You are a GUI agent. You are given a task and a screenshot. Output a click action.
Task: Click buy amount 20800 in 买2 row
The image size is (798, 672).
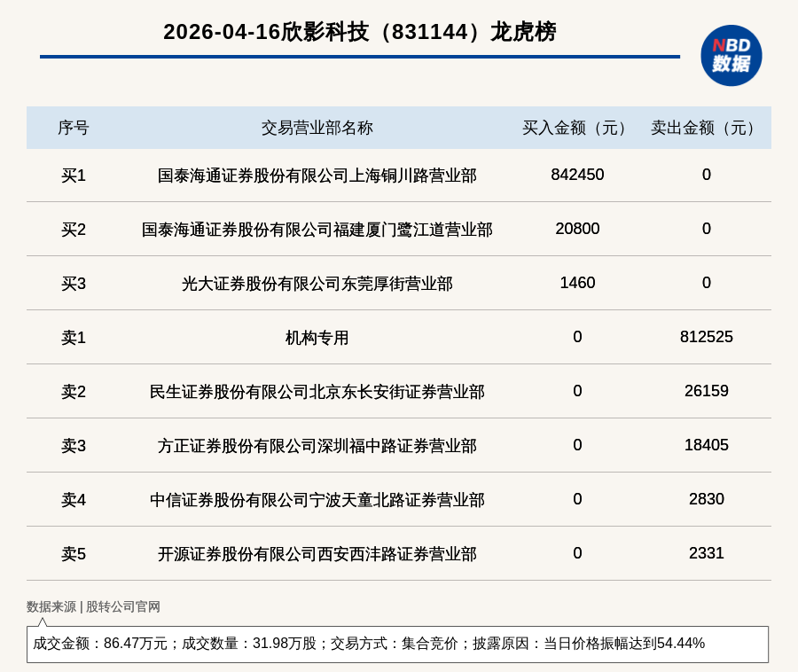pos(577,229)
